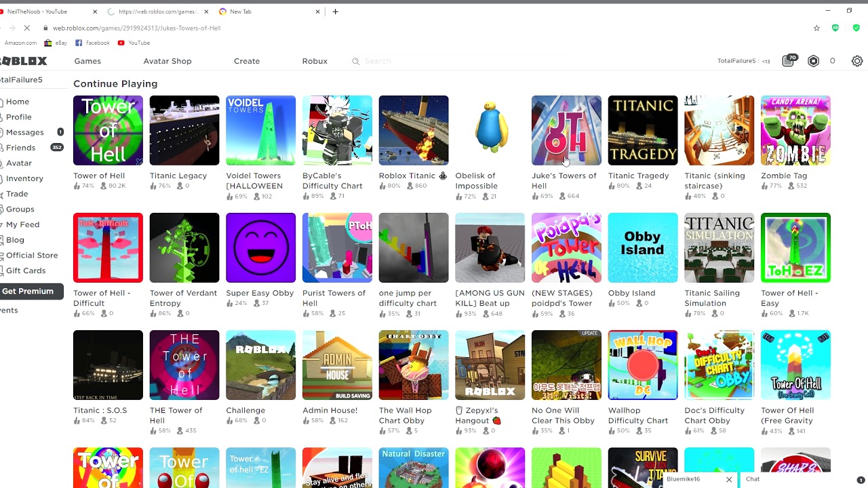Open the Titanic Tragedy thumbnail
Viewport: 868px width, 488px height.
coord(643,130)
